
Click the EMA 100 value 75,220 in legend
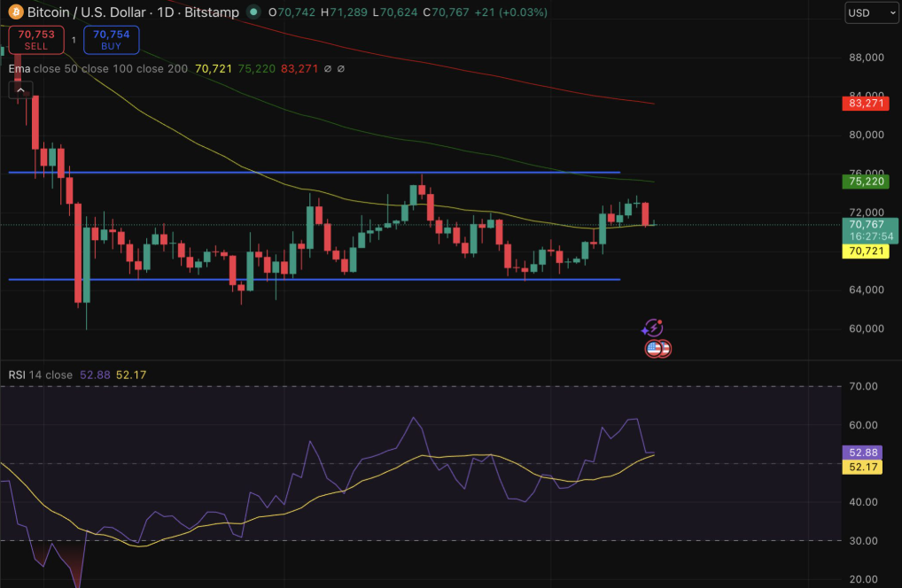tap(257, 68)
